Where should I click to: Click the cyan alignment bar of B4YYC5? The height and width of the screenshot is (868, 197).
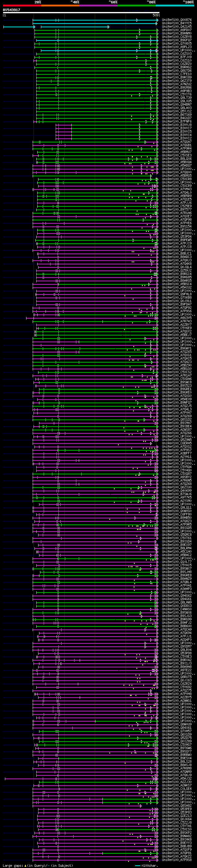[96, 24]
